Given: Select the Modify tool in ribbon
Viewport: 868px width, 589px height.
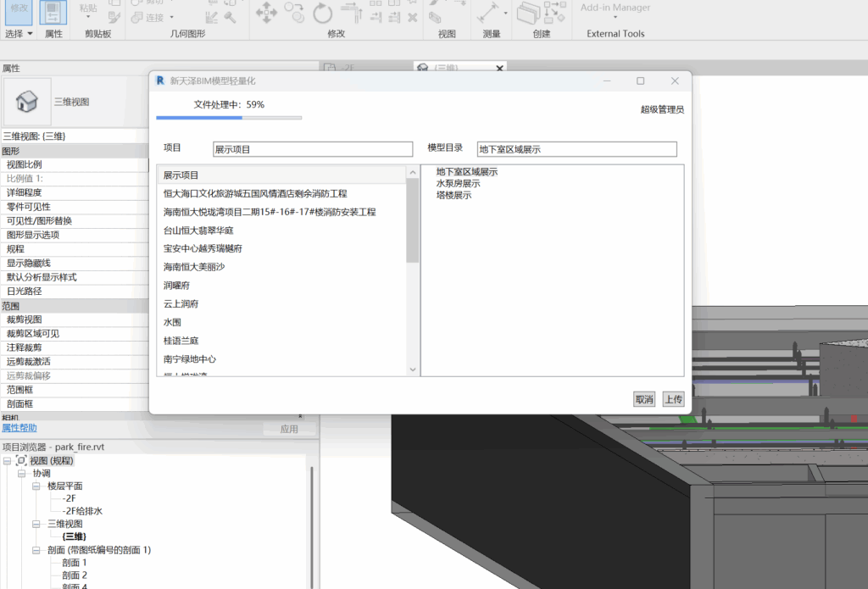Looking at the screenshot, I should click(19, 12).
